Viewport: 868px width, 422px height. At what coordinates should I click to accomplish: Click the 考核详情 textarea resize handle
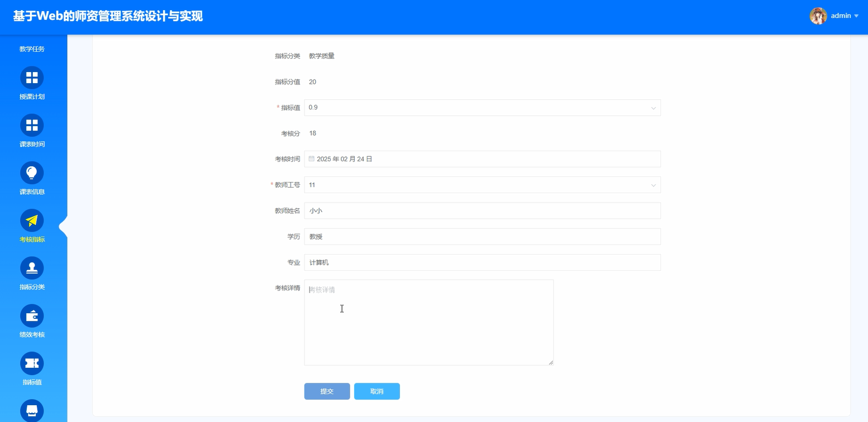551,362
